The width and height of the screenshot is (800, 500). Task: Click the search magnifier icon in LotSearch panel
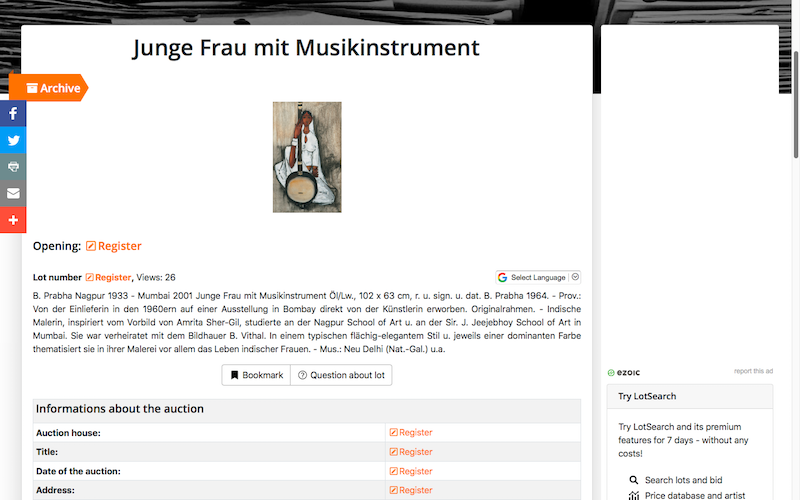tap(634, 480)
